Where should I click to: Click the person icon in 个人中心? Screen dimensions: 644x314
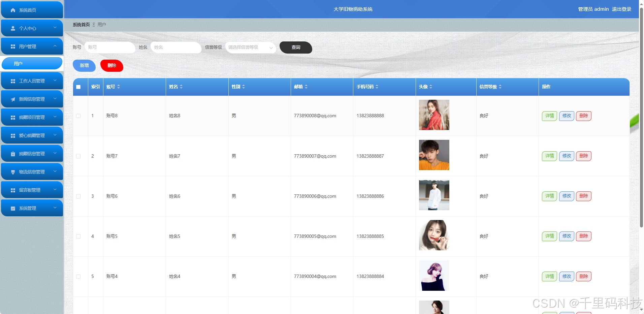click(x=13, y=28)
